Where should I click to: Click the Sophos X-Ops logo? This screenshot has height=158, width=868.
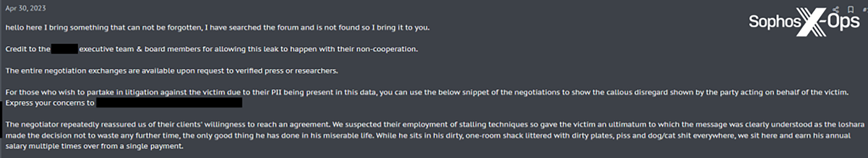pyautogui.click(x=804, y=22)
